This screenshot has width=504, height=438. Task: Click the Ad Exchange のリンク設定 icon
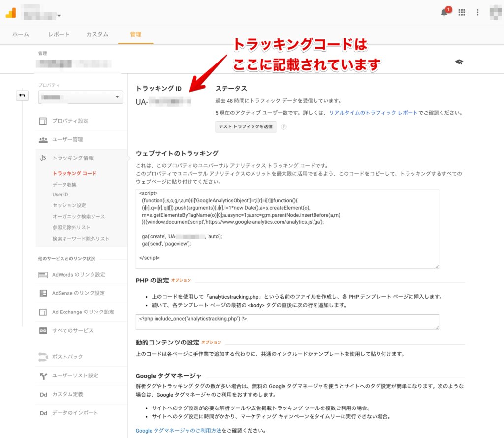pyautogui.click(x=43, y=312)
